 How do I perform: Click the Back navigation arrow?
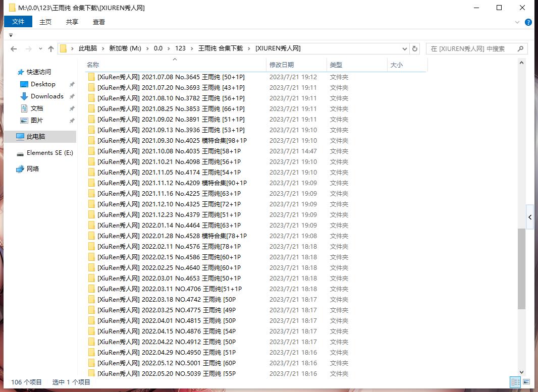[x=14, y=49]
